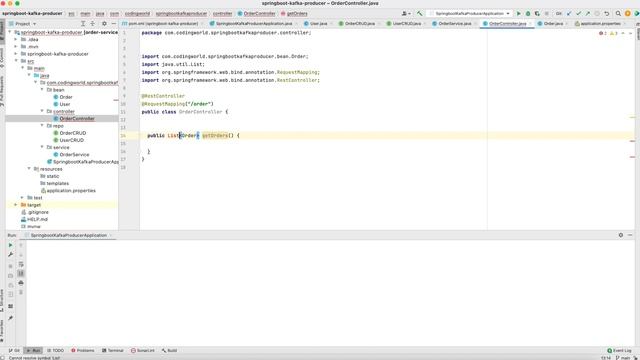Image resolution: width=640 pixels, height=360 pixels.
Task: Switch to User.java editor tab
Action: tap(318, 24)
